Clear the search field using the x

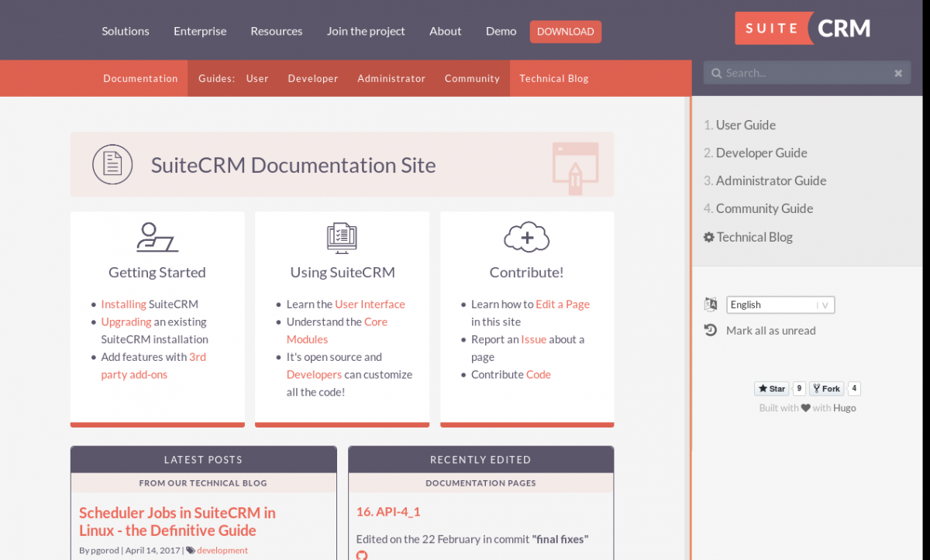[x=898, y=72]
